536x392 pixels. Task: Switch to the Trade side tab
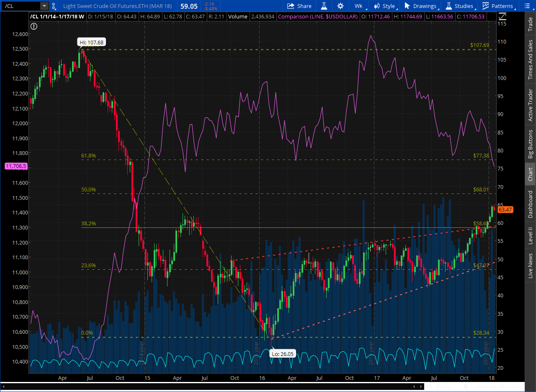(530, 23)
